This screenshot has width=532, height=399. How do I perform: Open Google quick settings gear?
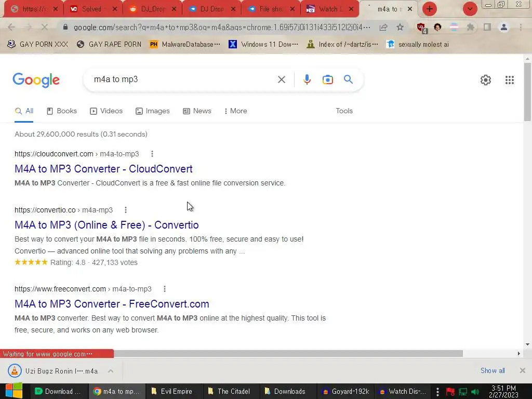click(486, 80)
